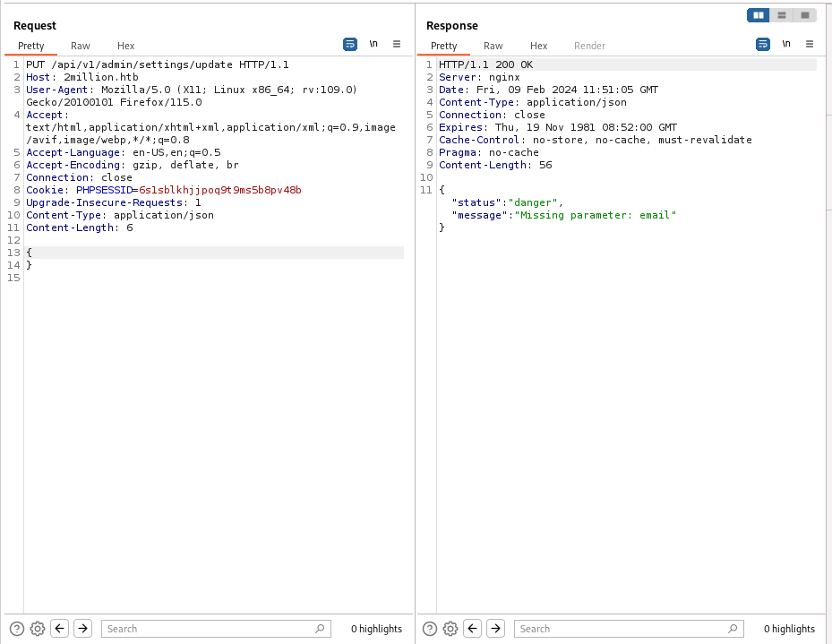Click the response search help icon
This screenshot has height=644, width=832.
tap(430, 629)
